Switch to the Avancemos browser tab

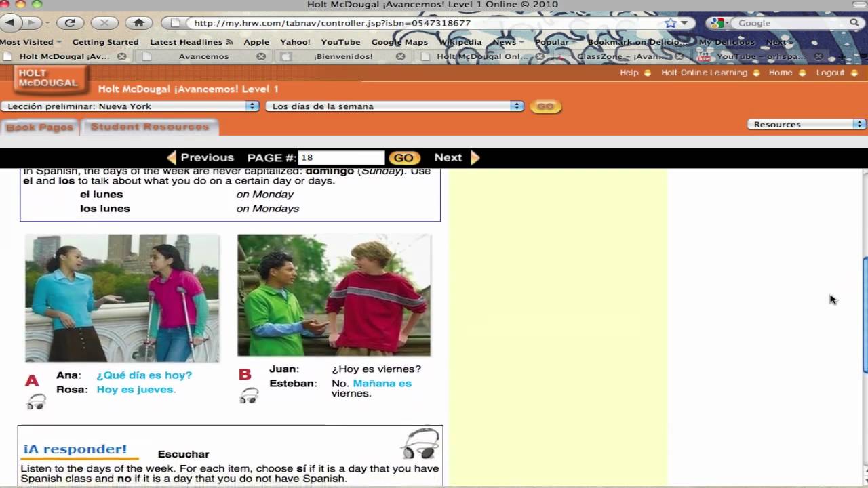click(x=203, y=56)
